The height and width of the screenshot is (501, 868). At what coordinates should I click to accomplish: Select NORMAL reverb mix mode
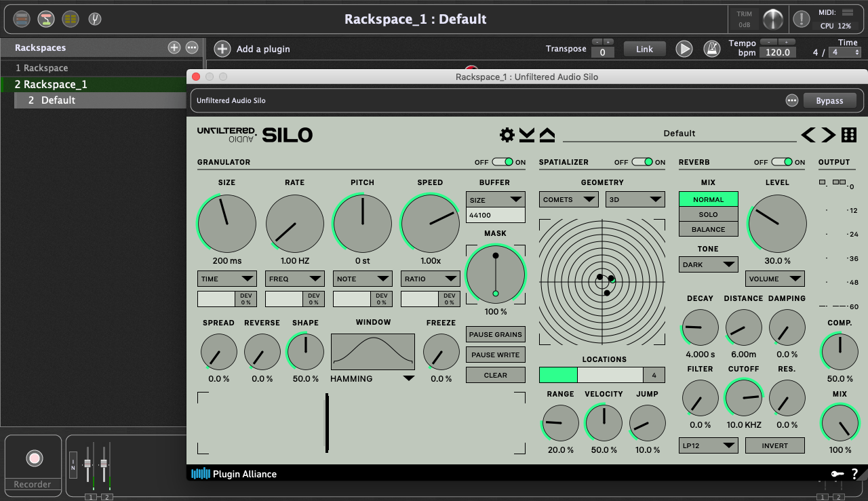point(709,199)
